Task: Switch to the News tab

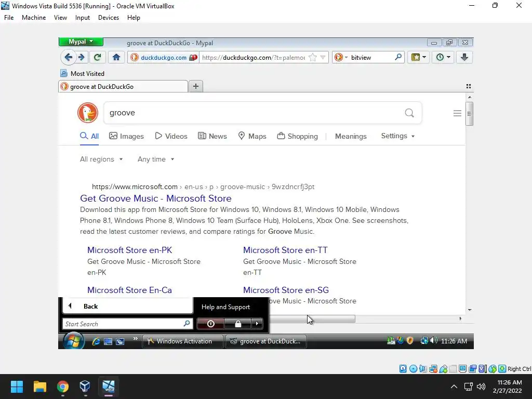Action: pyautogui.click(x=212, y=136)
